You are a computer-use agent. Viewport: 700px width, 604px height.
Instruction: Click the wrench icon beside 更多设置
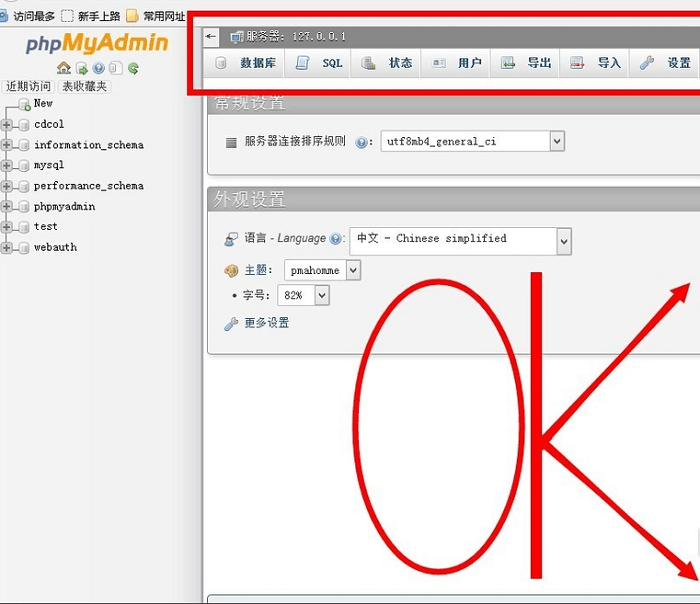(231, 324)
